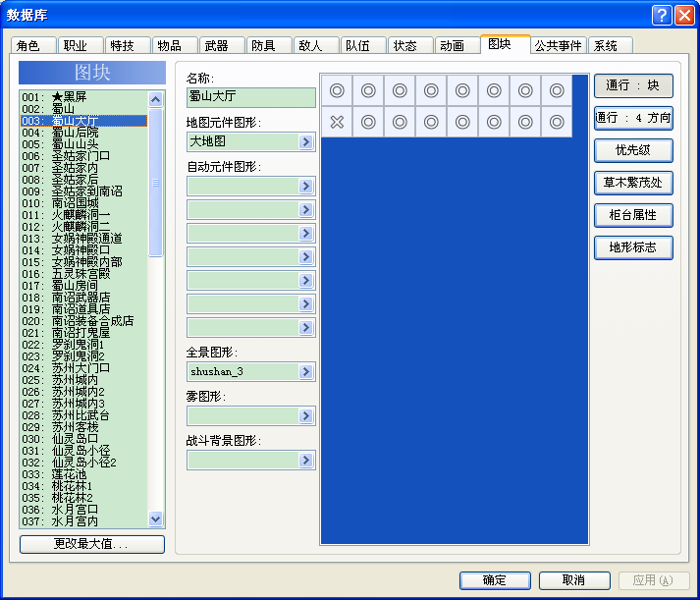700x600 pixels.
Task: Select list item 020: 南诏装备合成店
Action: coord(83,321)
